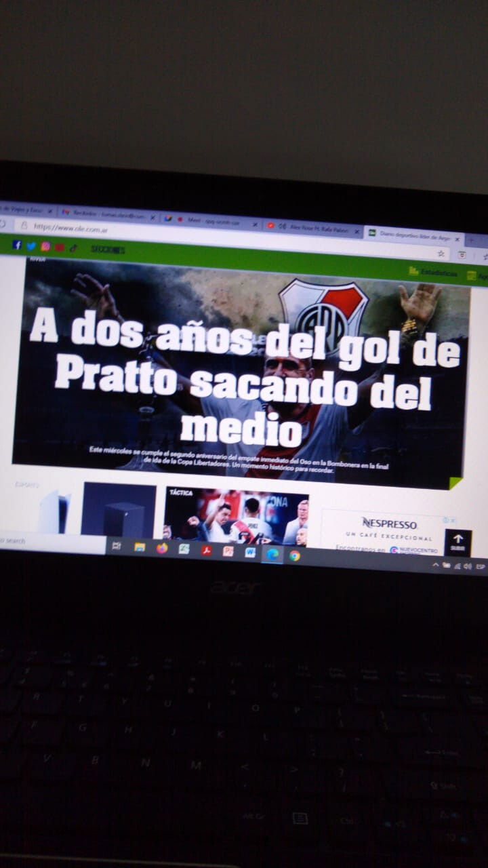
Task: Open Olé's Instagram icon
Action: click(x=45, y=246)
